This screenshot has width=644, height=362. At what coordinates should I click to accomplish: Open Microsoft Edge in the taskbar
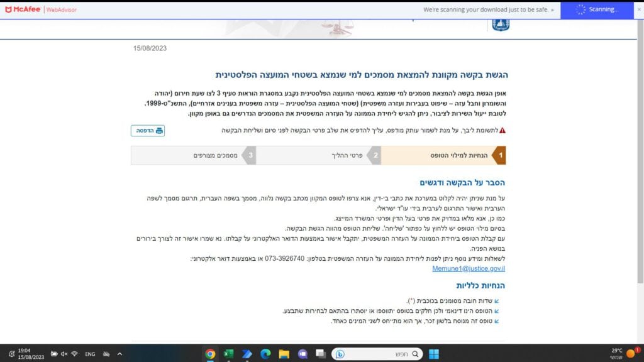[265, 354]
